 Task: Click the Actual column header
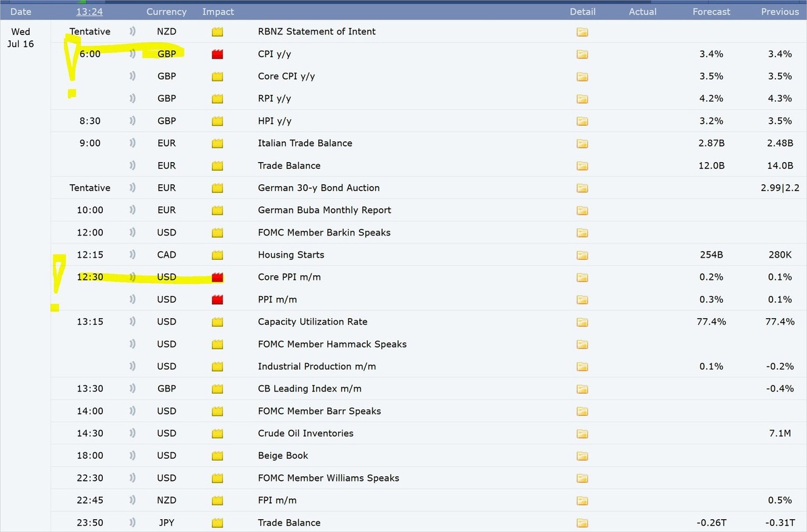[643, 11]
